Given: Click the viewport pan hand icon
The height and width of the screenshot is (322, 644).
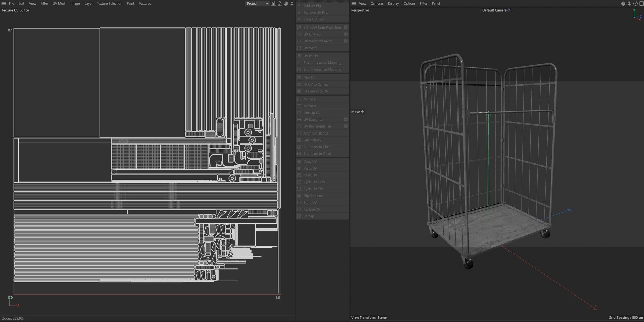Looking at the screenshot, I should click(x=623, y=3).
